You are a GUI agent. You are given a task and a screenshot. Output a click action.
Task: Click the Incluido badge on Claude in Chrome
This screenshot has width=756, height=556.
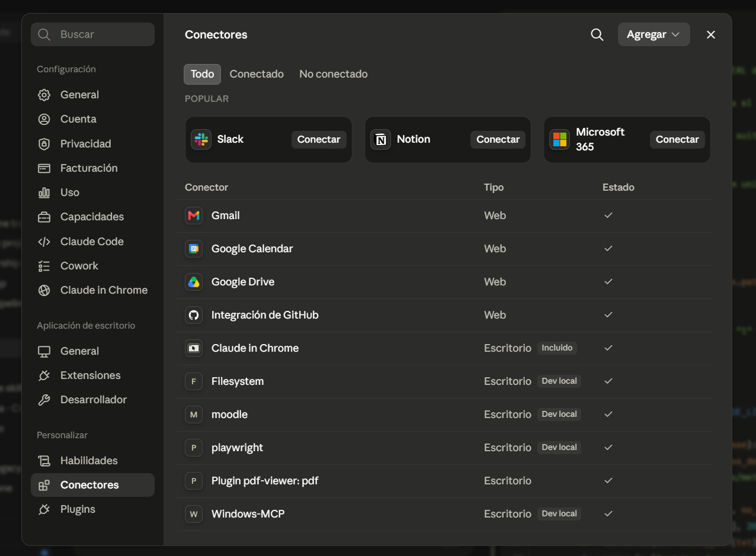coord(557,348)
